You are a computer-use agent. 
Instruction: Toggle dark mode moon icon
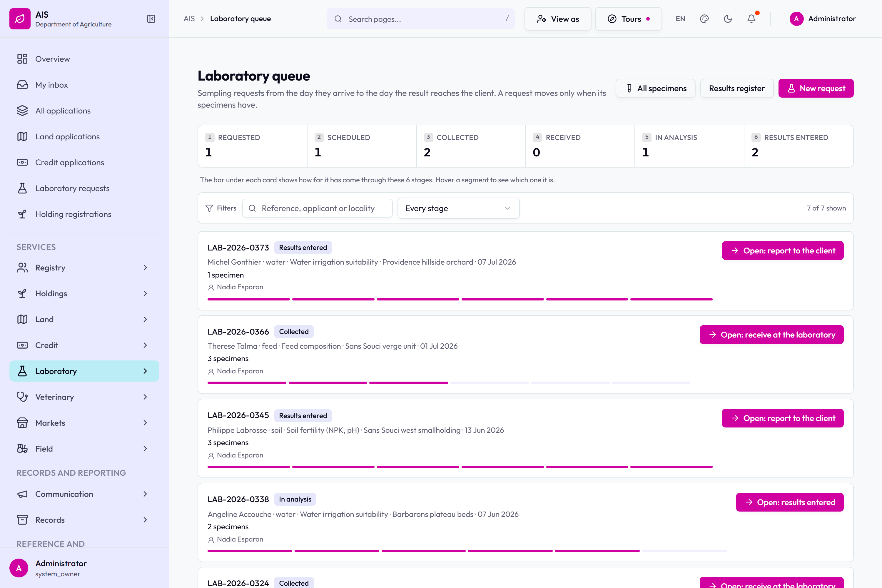click(x=728, y=19)
